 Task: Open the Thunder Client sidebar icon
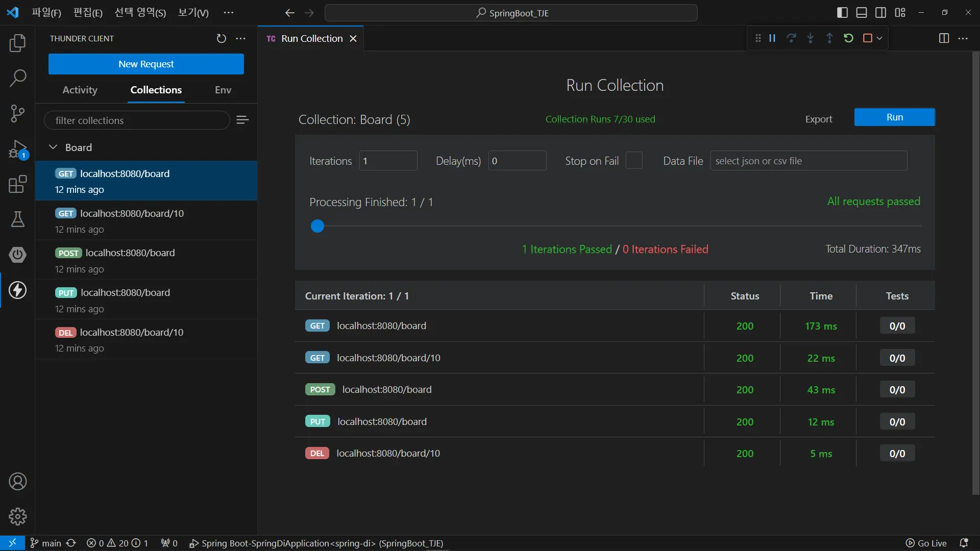click(17, 290)
